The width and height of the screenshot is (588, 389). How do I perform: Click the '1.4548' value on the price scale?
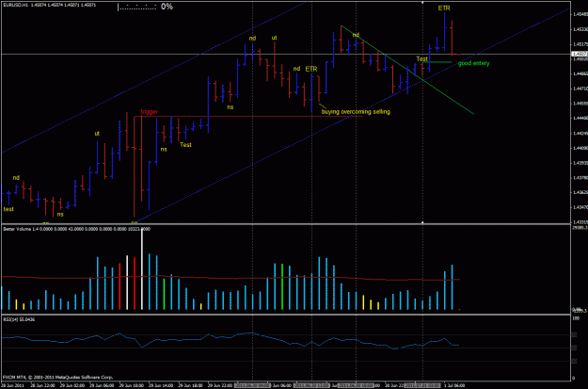[580, 15]
